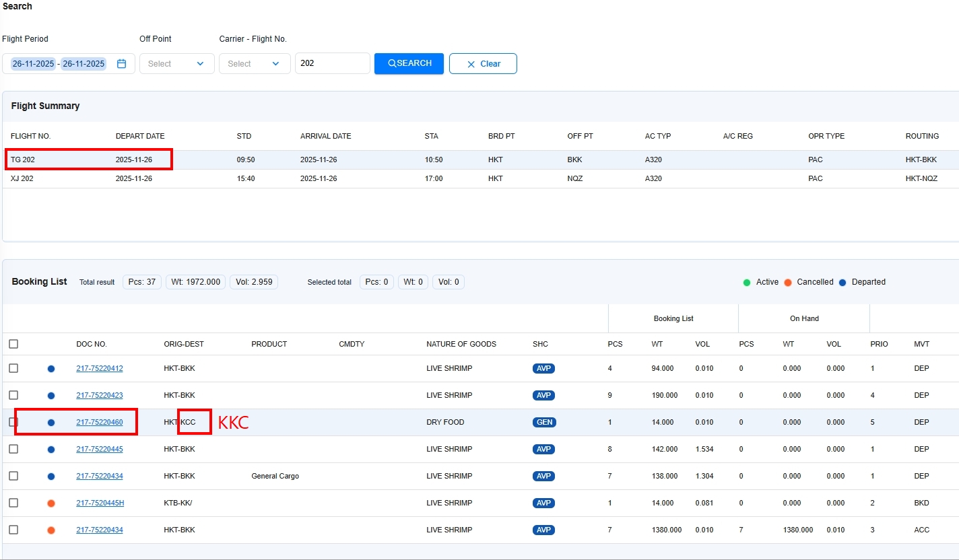Check the box for booking 217-75220412
959x560 pixels.
coord(13,368)
